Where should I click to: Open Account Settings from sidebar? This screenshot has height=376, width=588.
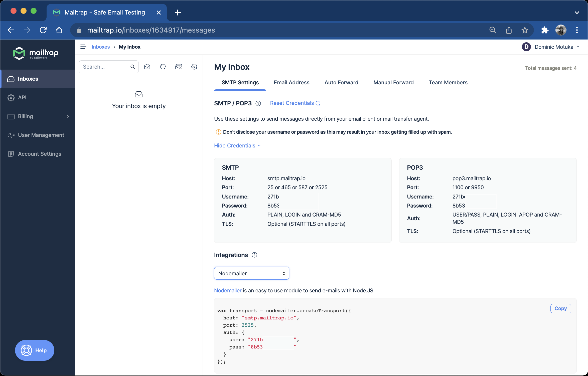click(x=40, y=154)
